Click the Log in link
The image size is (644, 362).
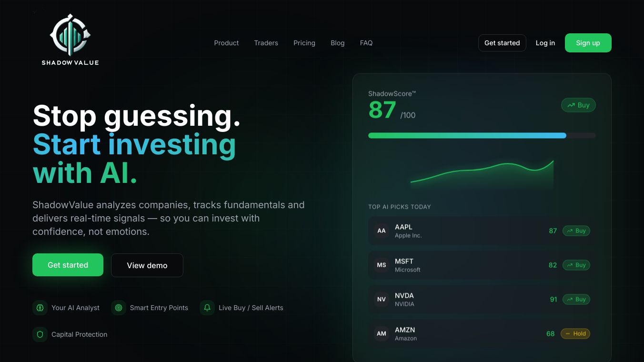pyautogui.click(x=545, y=43)
